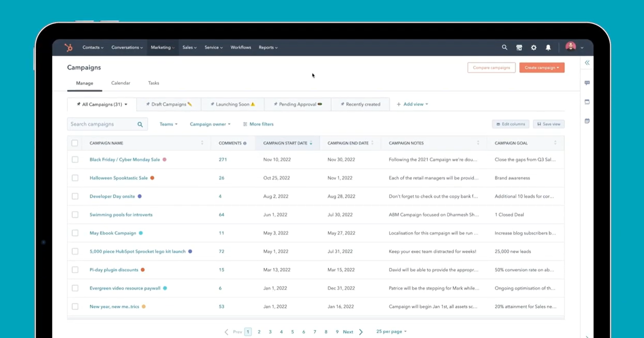Select the Pi-day plugin discounts checkbox

[x=75, y=270]
